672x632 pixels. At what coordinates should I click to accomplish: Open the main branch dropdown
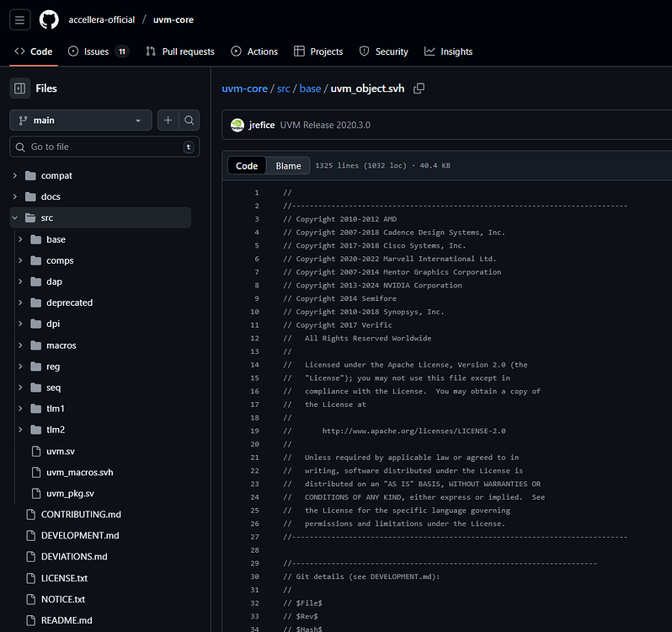point(81,121)
